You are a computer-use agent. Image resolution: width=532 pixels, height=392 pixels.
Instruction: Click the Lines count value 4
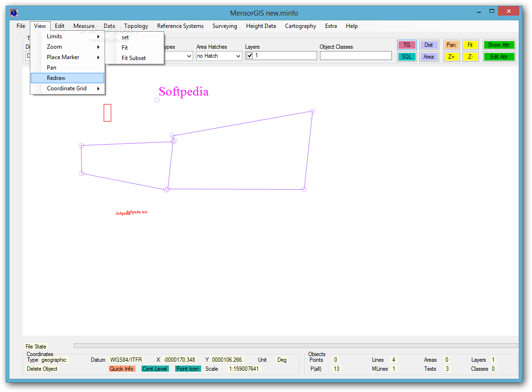[394, 360]
